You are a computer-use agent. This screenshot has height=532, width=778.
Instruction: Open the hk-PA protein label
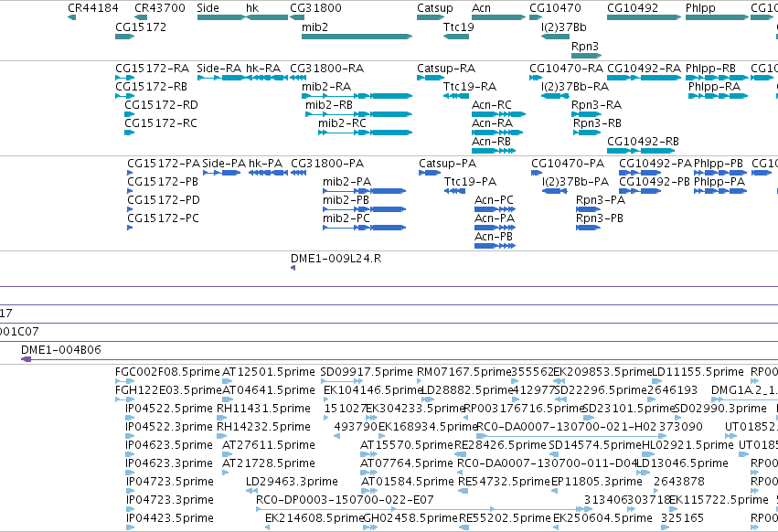click(x=265, y=164)
